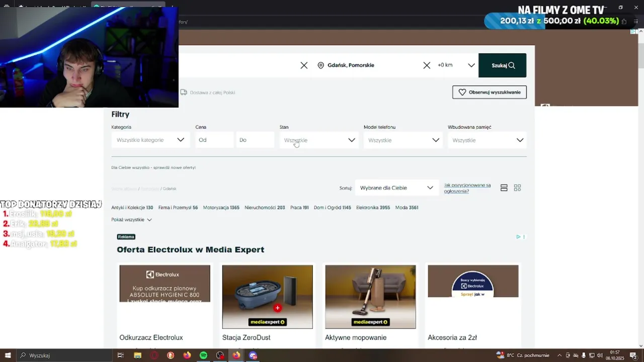Viewport: 644px width, 362px height.
Task: Open the volume speaker tray icon
Action: tap(600, 355)
